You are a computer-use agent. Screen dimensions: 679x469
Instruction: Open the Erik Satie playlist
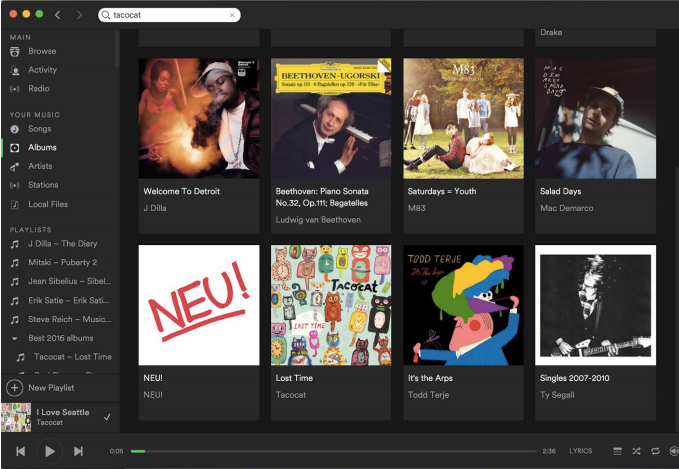pyautogui.click(x=68, y=300)
